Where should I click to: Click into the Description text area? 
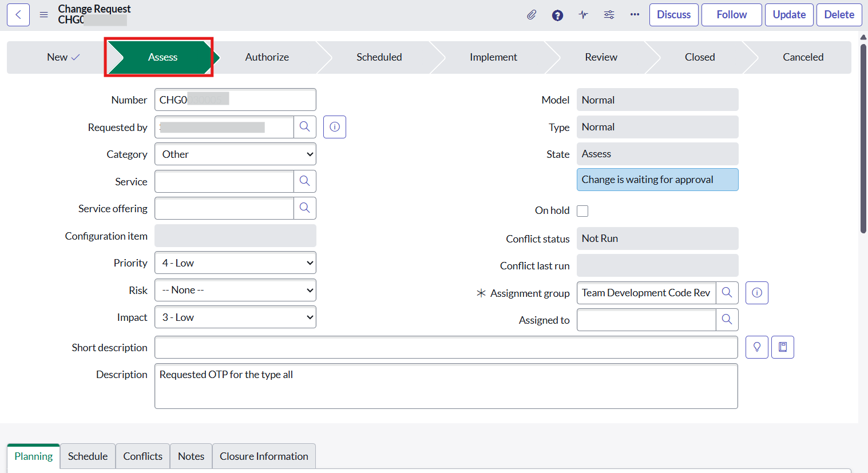tap(446, 386)
